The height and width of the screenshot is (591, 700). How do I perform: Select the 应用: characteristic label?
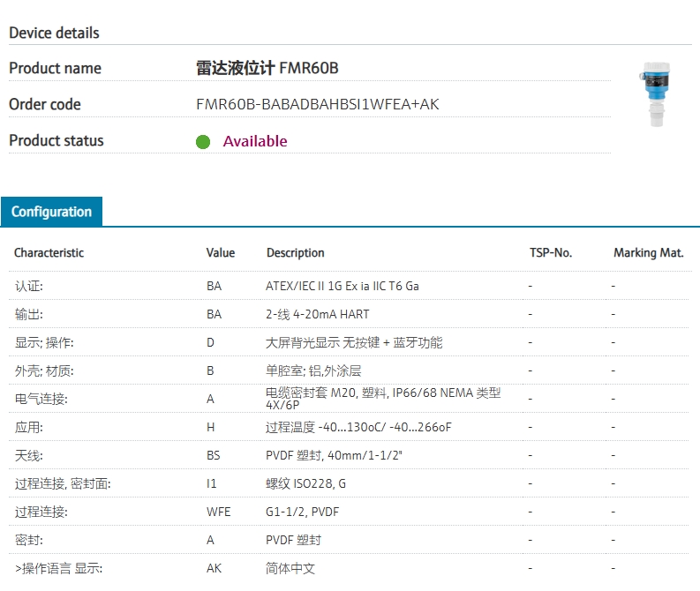(29, 427)
